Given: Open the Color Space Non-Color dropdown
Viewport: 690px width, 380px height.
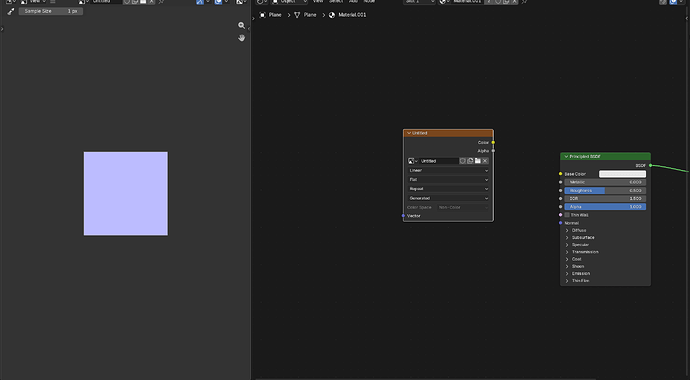Looking at the screenshot, I should tap(463, 208).
